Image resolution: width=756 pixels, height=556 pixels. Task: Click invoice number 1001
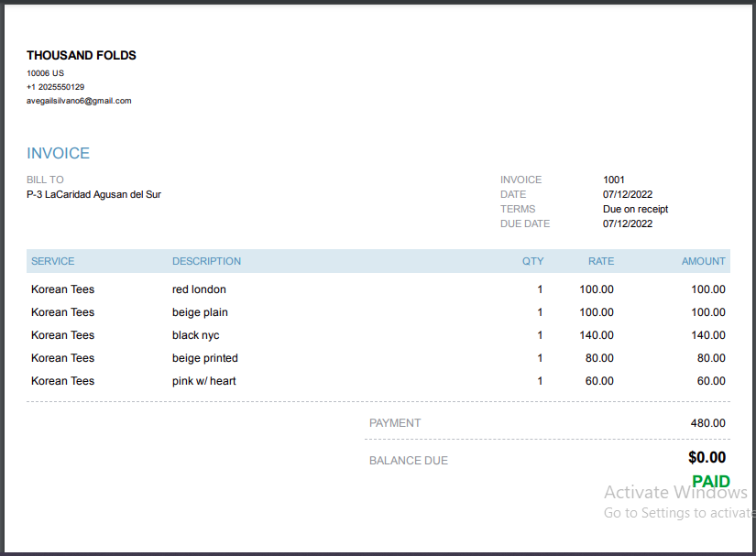(x=614, y=180)
